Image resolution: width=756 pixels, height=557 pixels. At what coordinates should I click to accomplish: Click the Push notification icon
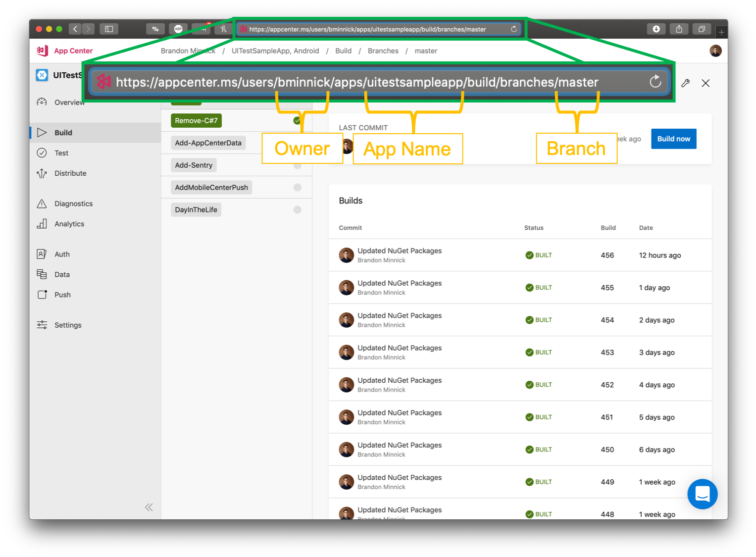tap(42, 295)
